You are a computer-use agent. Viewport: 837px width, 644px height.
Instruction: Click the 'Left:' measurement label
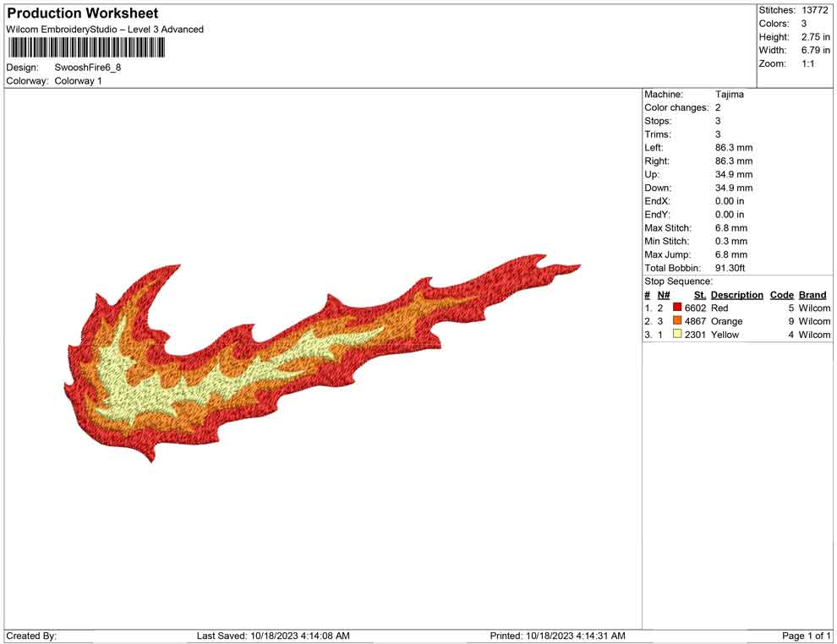[x=654, y=148]
